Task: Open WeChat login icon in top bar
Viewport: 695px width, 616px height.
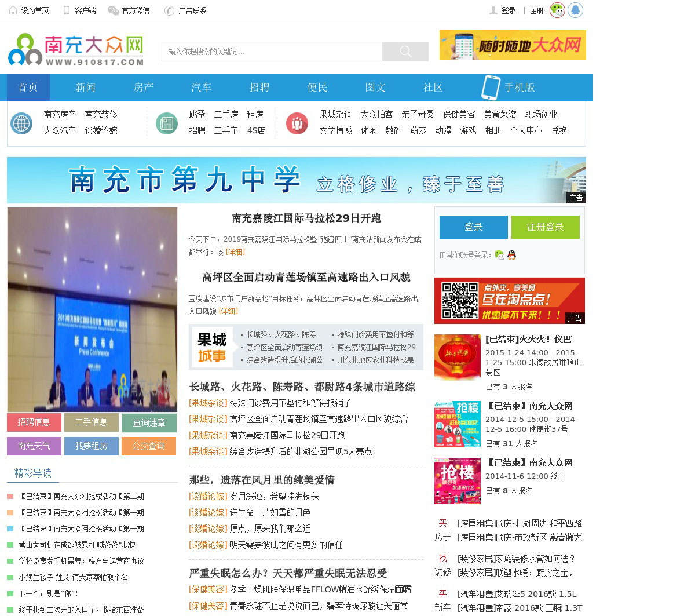Action: click(x=557, y=10)
